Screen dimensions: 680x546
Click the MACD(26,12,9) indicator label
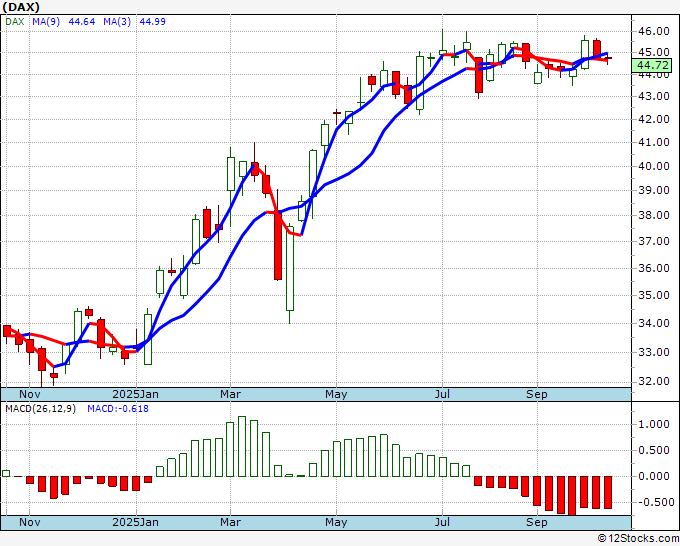click(x=40, y=409)
